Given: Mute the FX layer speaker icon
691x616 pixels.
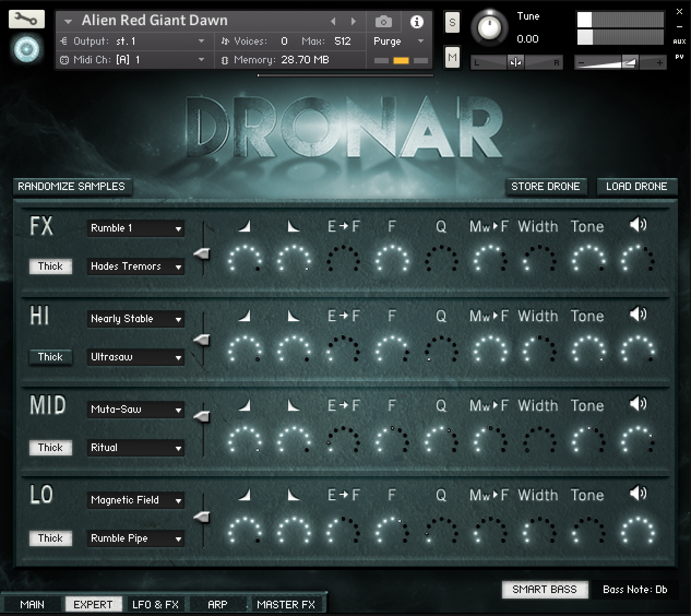Looking at the screenshot, I should (638, 225).
